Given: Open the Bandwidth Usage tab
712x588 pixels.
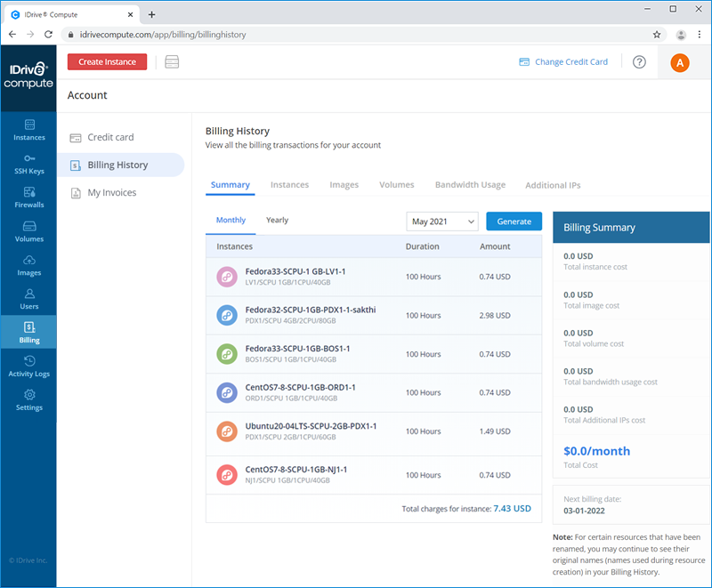Looking at the screenshot, I should coord(471,185).
